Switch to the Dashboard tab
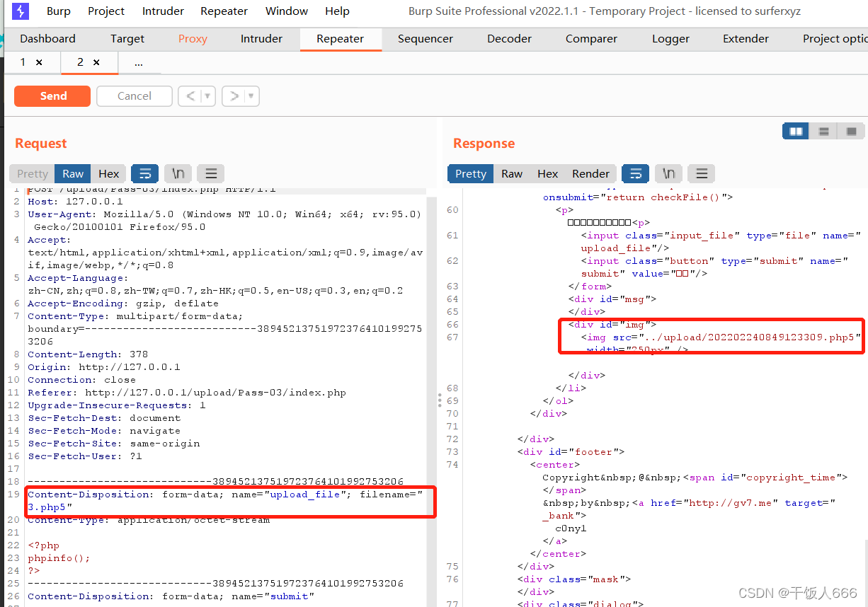Screen dimensions: 868x607 coord(47,39)
